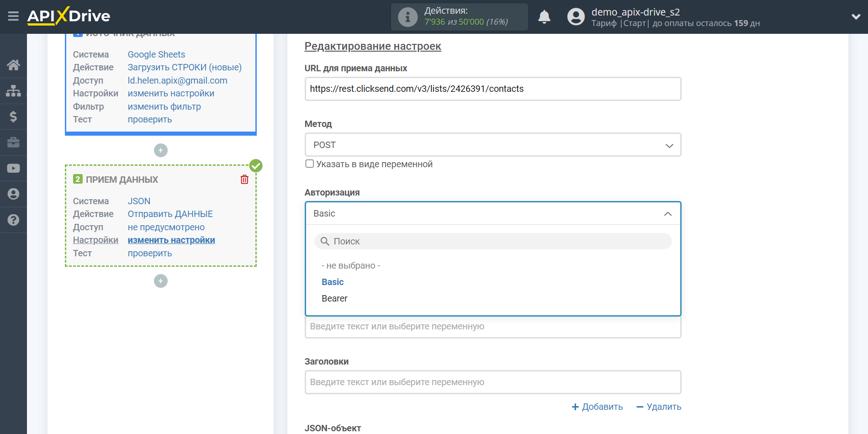This screenshot has height=434, width=868.
Task: Click demo_apix-drive_s2 username
Action: coord(635,12)
